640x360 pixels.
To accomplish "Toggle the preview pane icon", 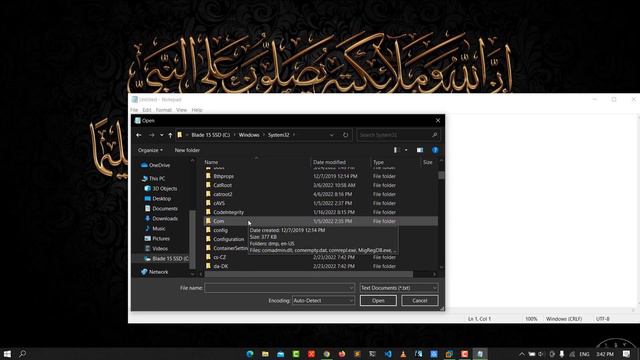I will click(x=420, y=150).
